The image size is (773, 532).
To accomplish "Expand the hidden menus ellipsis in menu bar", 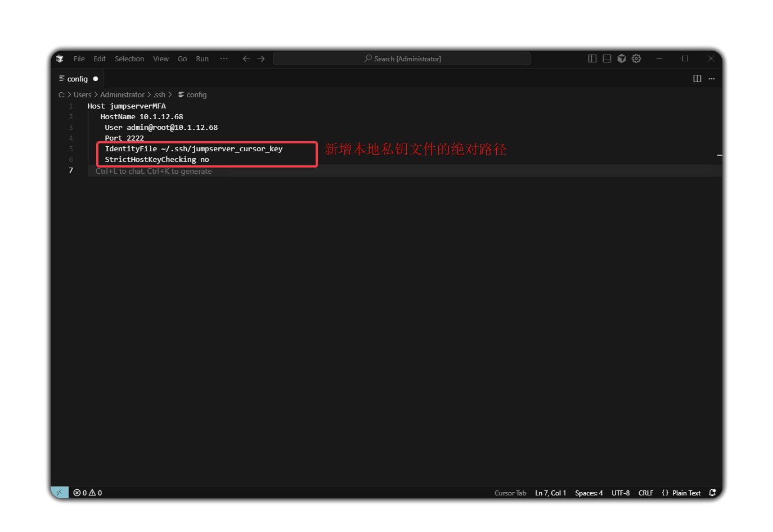I will click(x=224, y=58).
